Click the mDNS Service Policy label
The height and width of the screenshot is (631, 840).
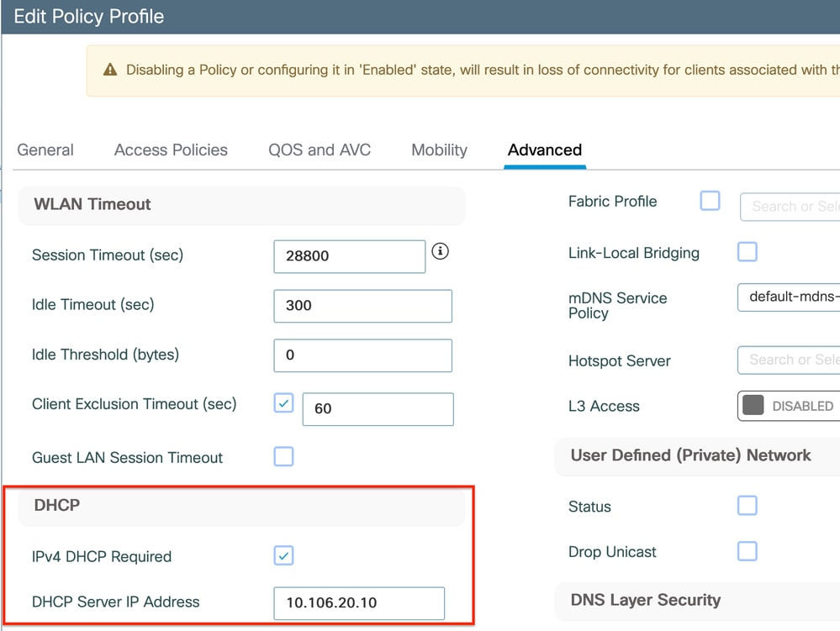618,306
